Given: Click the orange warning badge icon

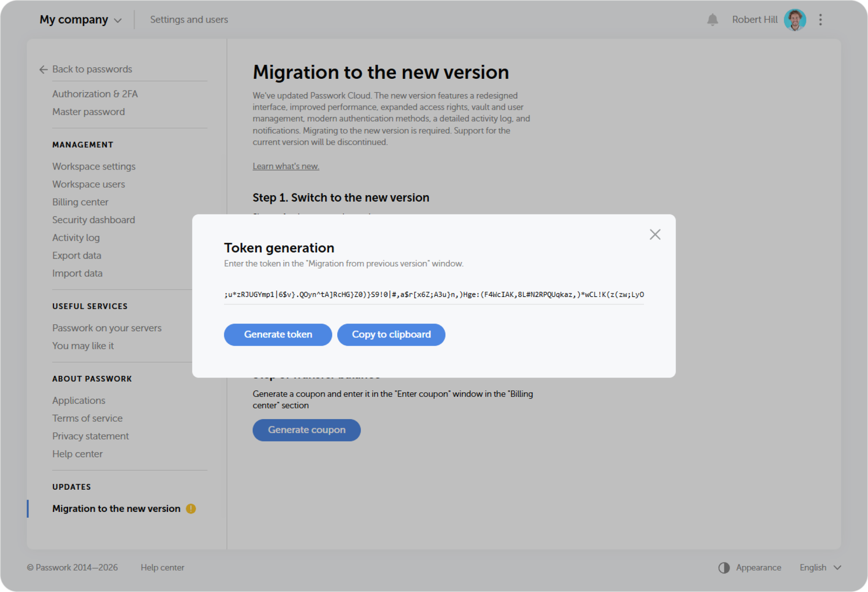Looking at the screenshot, I should click(191, 508).
